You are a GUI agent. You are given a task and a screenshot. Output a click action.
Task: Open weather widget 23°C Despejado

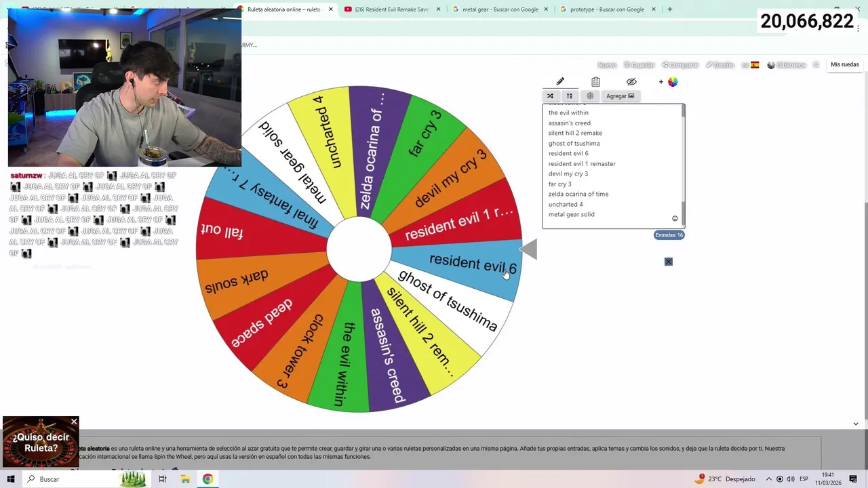click(x=726, y=479)
